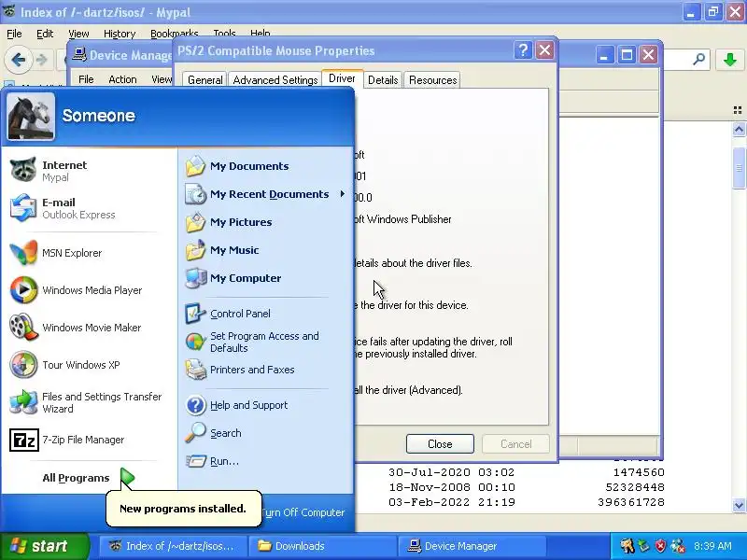Click the keys icon in system tray

coord(627,546)
